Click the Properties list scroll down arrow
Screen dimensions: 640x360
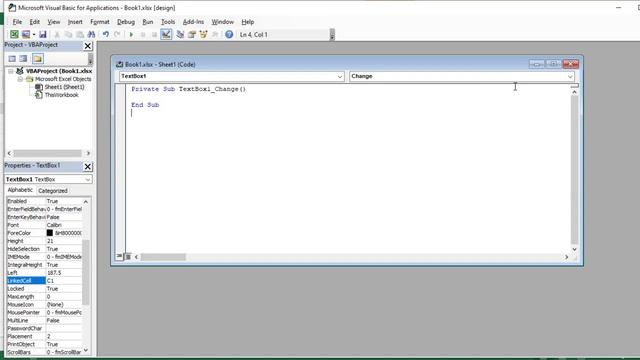86,350
